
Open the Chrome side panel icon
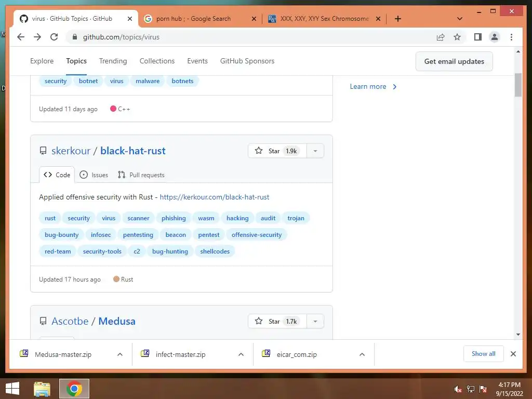478,37
